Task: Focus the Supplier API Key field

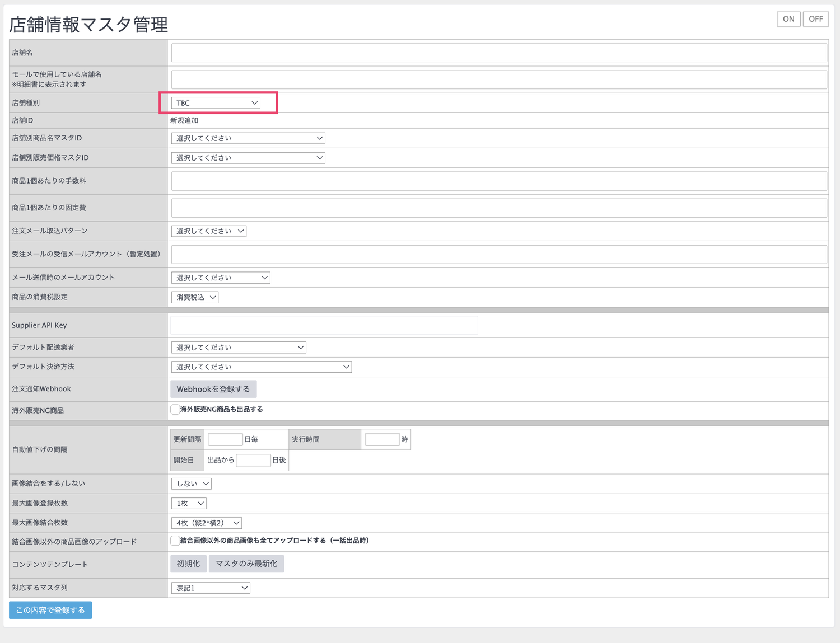Action: (324, 325)
